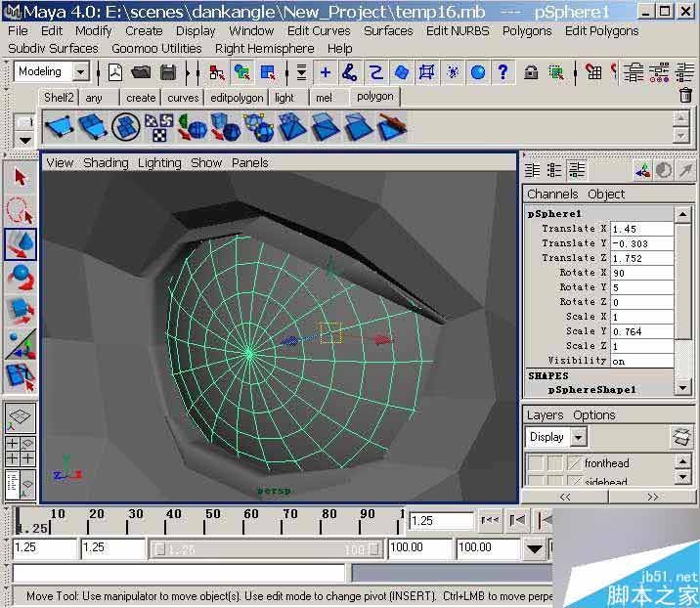
Task: Open the Polygons menu
Action: (527, 31)
